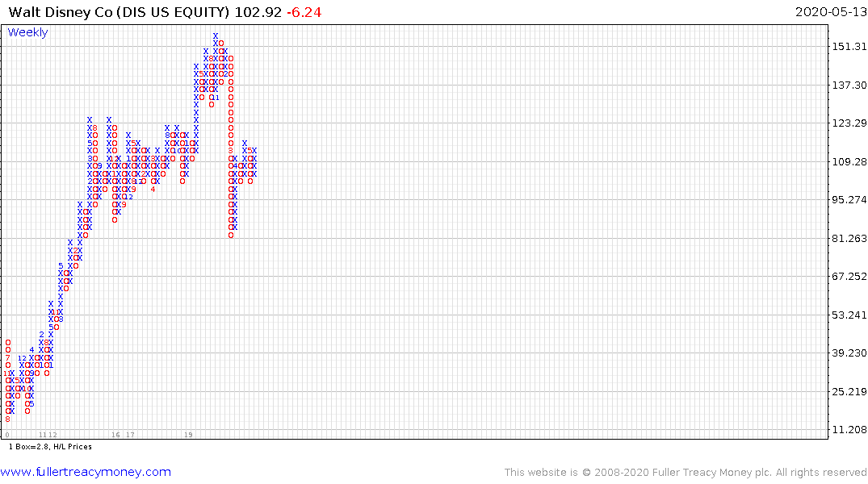Click the 39.230 price axis label
The image size is (868, 484).
(849, 353)
